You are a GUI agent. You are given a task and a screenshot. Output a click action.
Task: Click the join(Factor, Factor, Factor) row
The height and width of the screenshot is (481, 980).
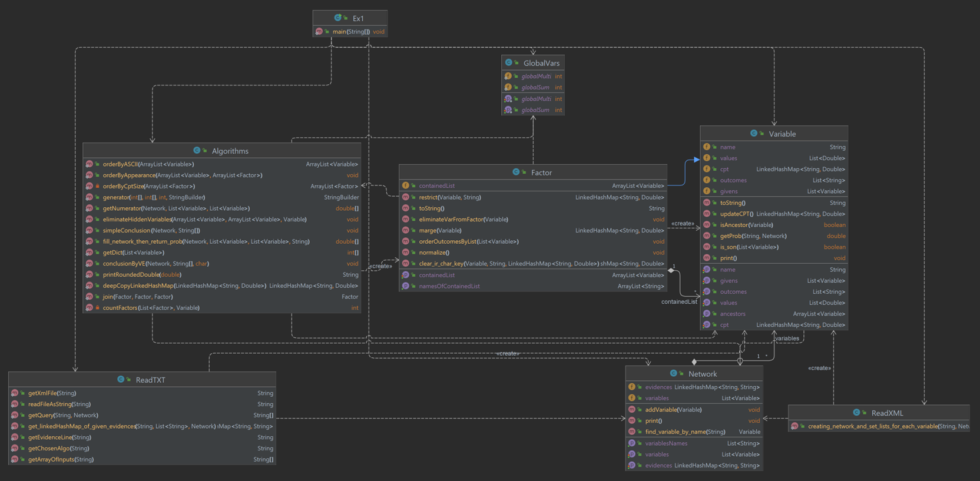tap(222, 297)
